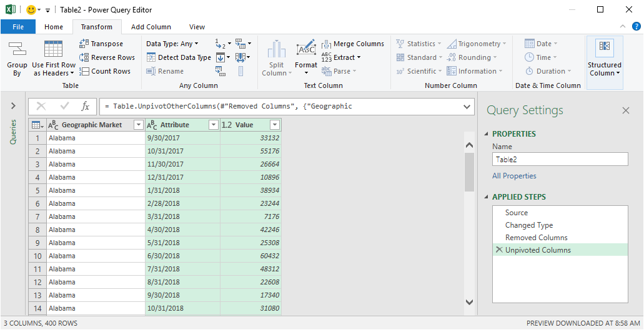The image size is (644, 330).
Task: Click the Transpose table icon
Action: pos(84,44)
